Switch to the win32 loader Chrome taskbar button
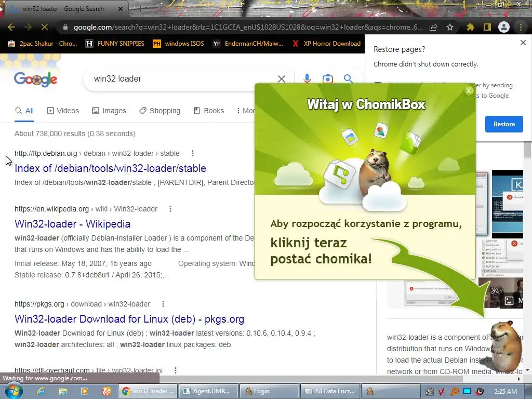Image resolution: width=532 pixels, height=399 pixels. coord(148,391)
